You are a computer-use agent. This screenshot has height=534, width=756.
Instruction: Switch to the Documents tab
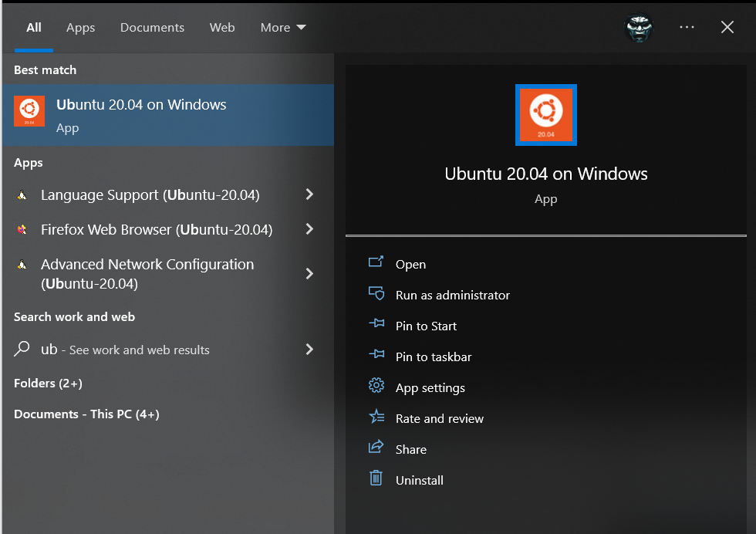(x=152, y=28)
